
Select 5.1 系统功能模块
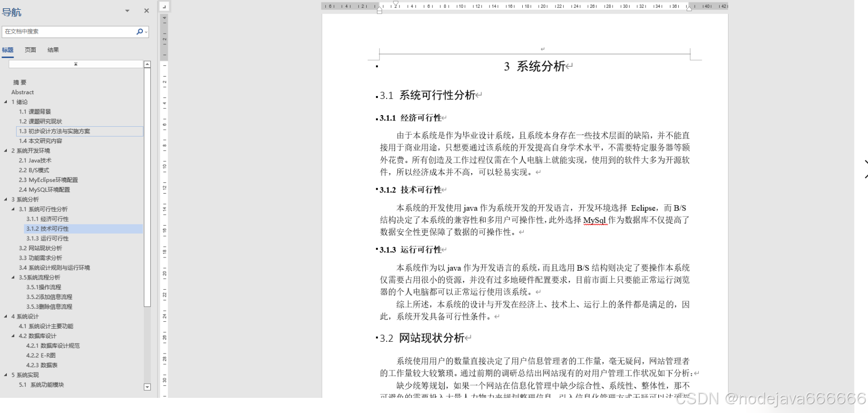click(41, 385)
